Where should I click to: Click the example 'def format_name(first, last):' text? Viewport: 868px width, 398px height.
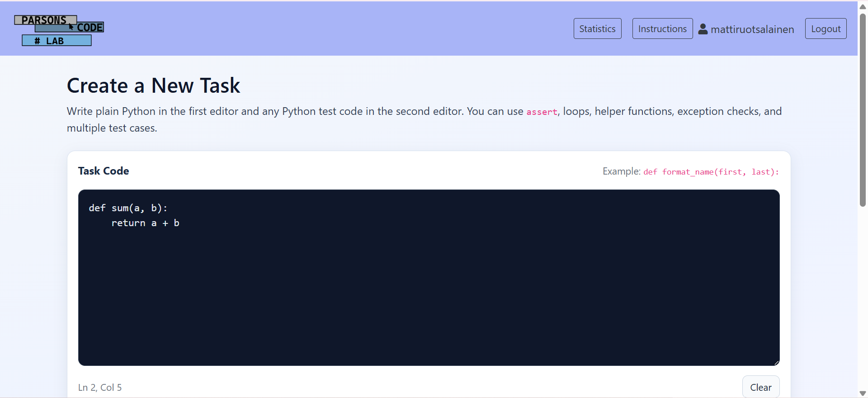pyautogui.click(x=711, y=172)
